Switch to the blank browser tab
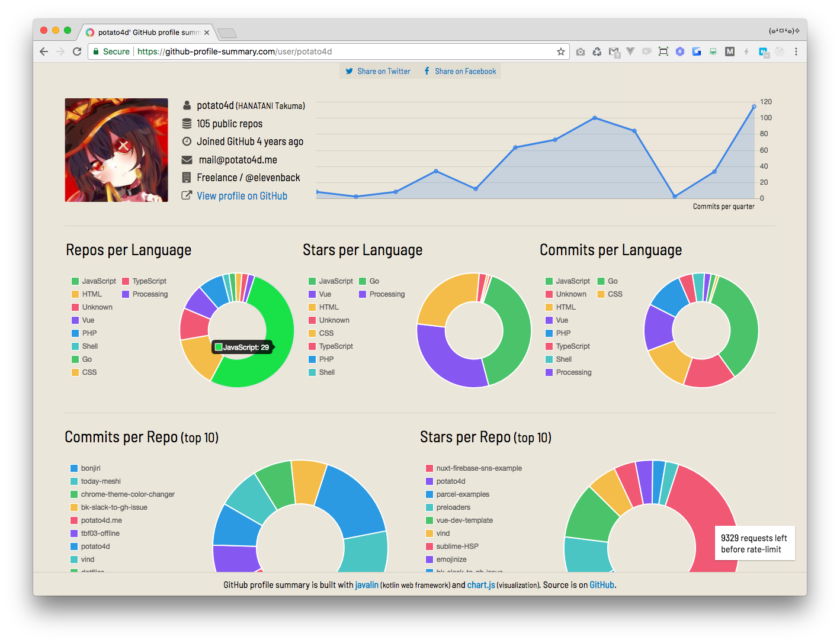 pyautogui.click(x=227, y=33)
